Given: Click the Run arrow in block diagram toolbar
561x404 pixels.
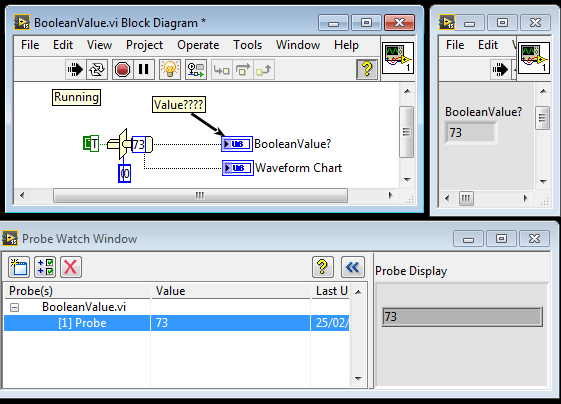Looking at the screenshot, I should (x=75, y=69).
